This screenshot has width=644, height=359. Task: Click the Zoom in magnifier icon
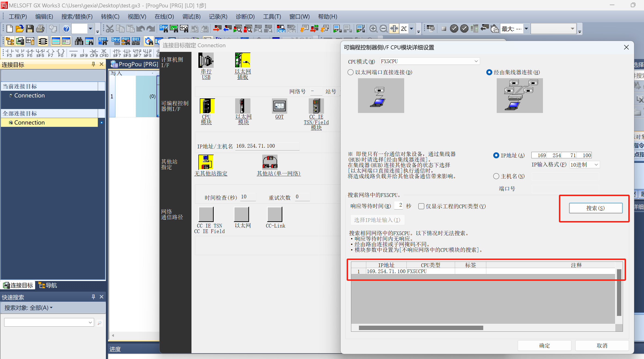pos(373,29)
